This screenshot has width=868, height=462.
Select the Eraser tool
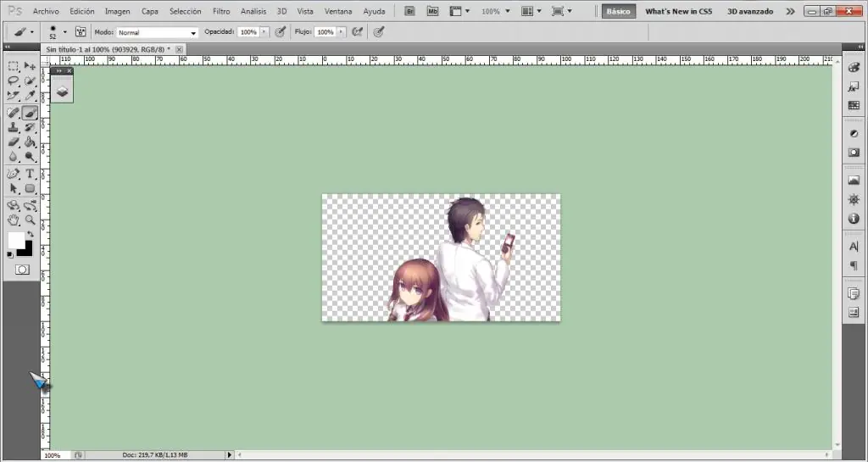click(14, 142)
